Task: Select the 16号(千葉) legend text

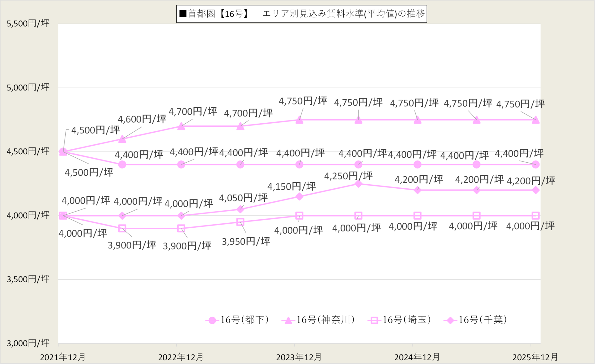Action: click(x=483, y=320)
